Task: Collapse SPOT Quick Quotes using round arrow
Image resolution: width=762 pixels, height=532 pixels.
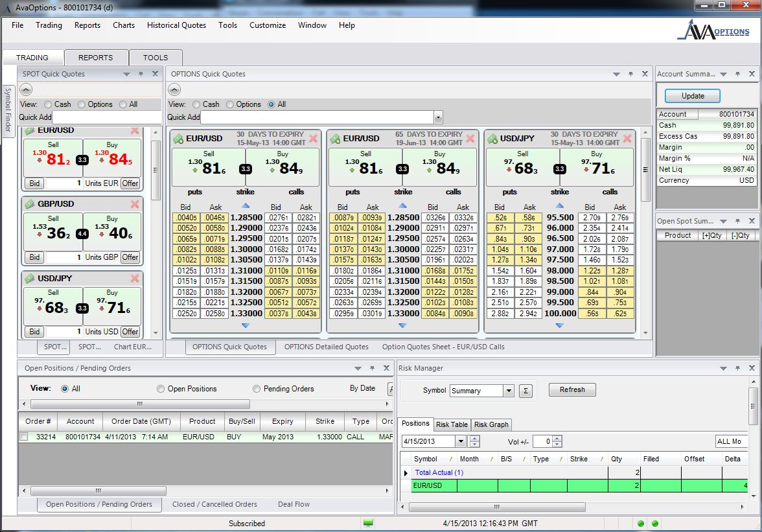Action: [26, 90]
